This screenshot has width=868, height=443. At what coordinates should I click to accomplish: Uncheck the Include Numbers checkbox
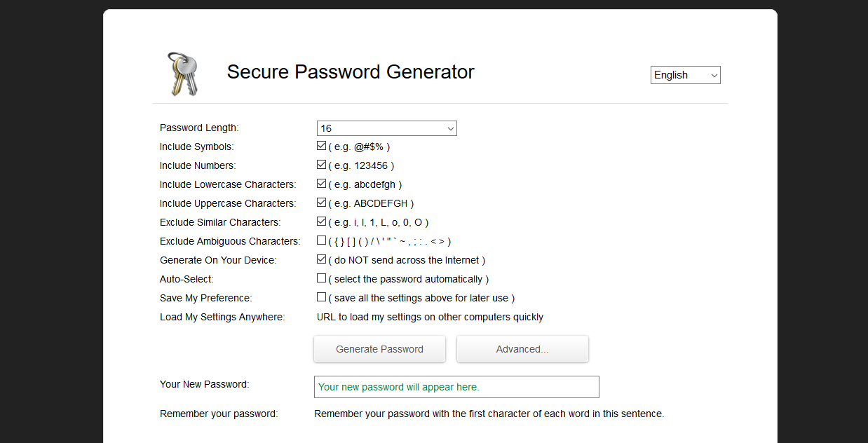321,165
